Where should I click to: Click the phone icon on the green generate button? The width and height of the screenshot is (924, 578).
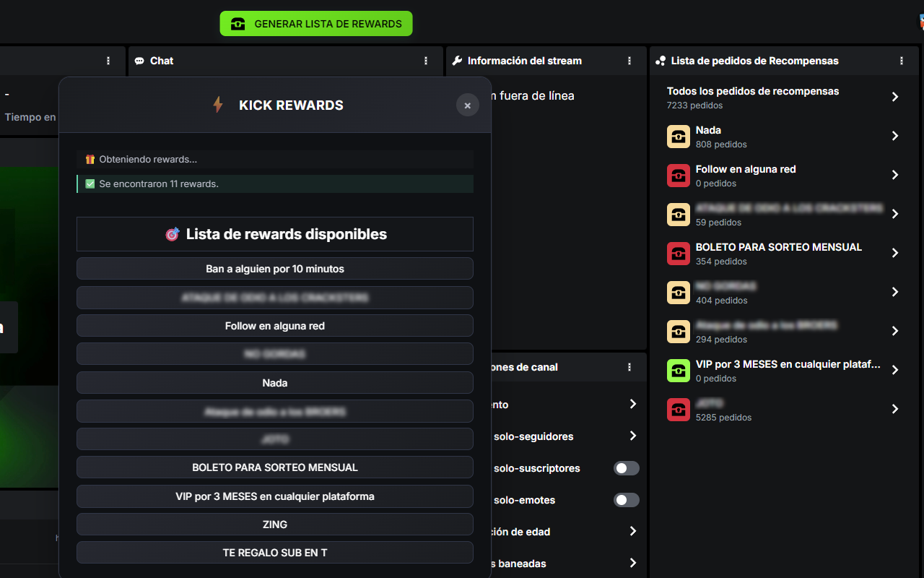pyautogui.click(x=237, y=24)
